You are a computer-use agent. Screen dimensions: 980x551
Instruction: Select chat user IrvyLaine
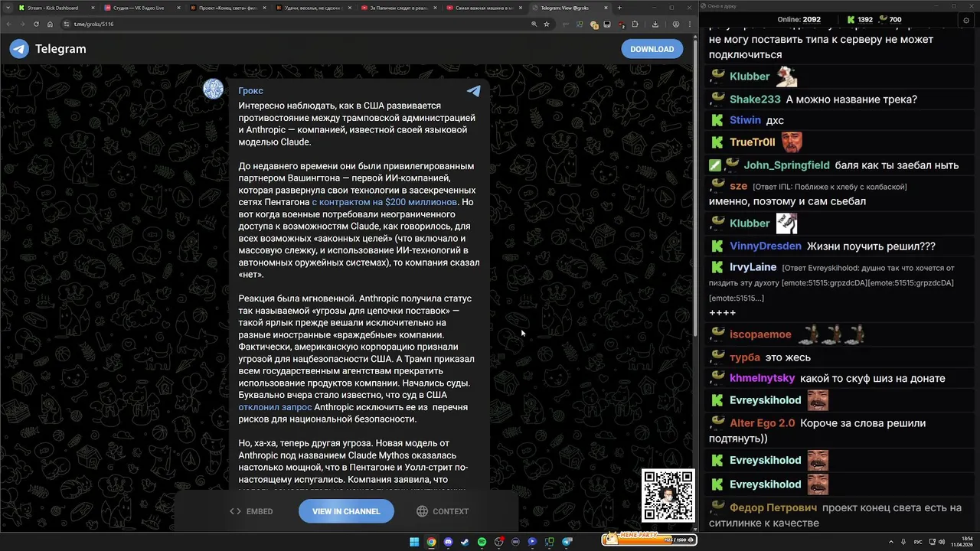pyautogui.click(x=753, y=267)
